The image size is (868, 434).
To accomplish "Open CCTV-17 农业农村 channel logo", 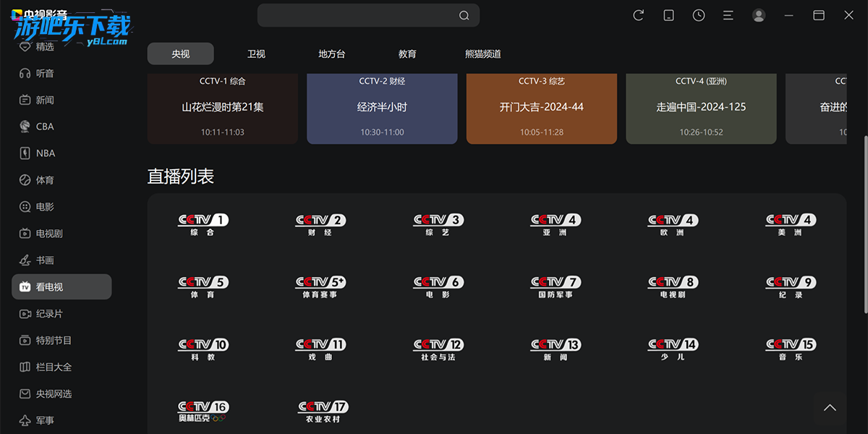I will (322, 412).
